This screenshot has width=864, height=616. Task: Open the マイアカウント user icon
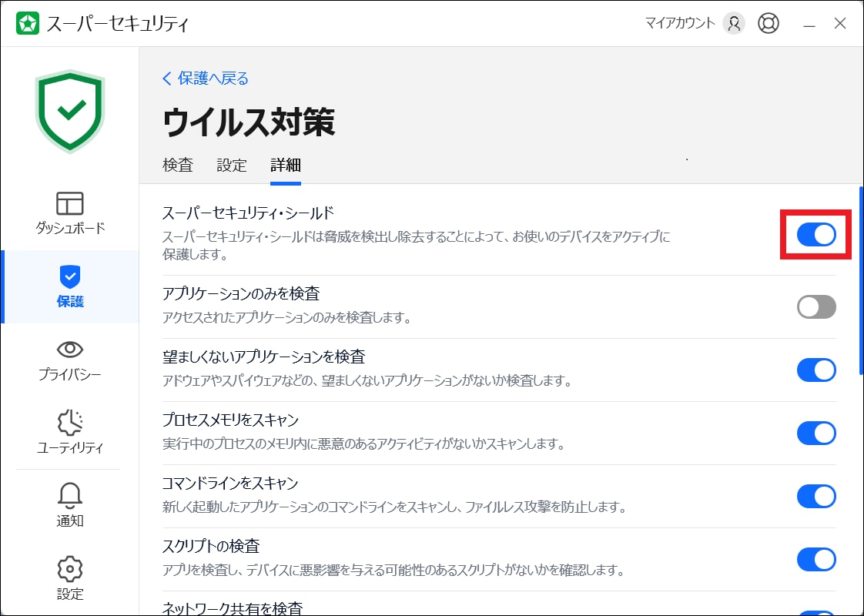click(x=734, y=23)
